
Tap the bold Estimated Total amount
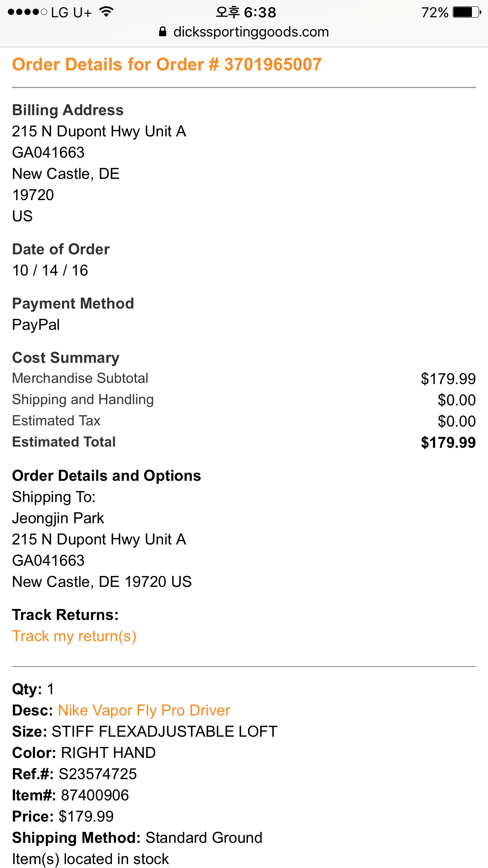click(448, 442)
